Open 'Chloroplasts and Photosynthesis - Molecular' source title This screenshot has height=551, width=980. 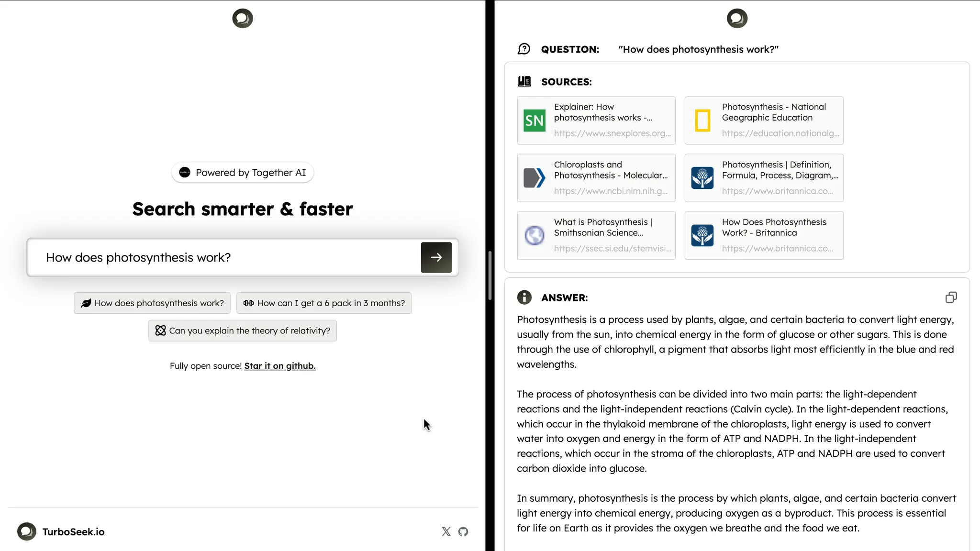pos(611,170)
